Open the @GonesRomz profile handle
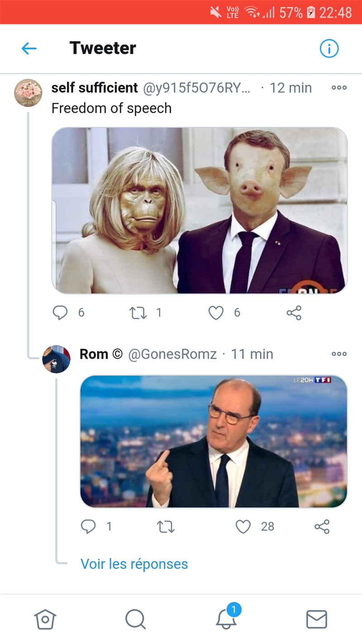The height and width of the screenshot is (644, 362). [172, 354]
